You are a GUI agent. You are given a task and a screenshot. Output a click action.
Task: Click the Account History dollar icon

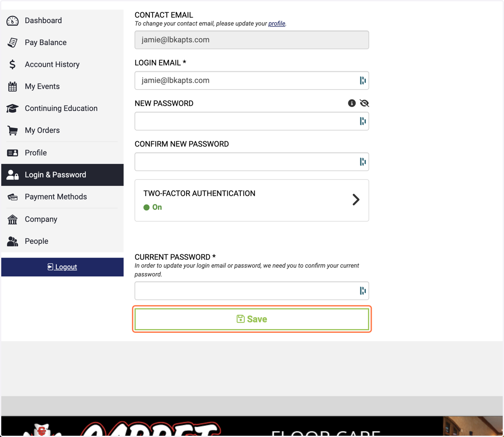click(x=13, y=64)
